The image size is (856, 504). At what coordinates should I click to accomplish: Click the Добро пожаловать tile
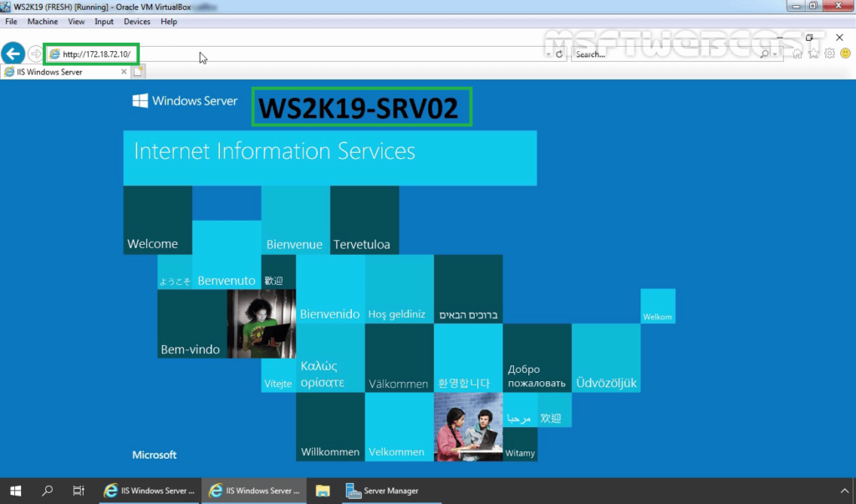[x=537, y=358]
